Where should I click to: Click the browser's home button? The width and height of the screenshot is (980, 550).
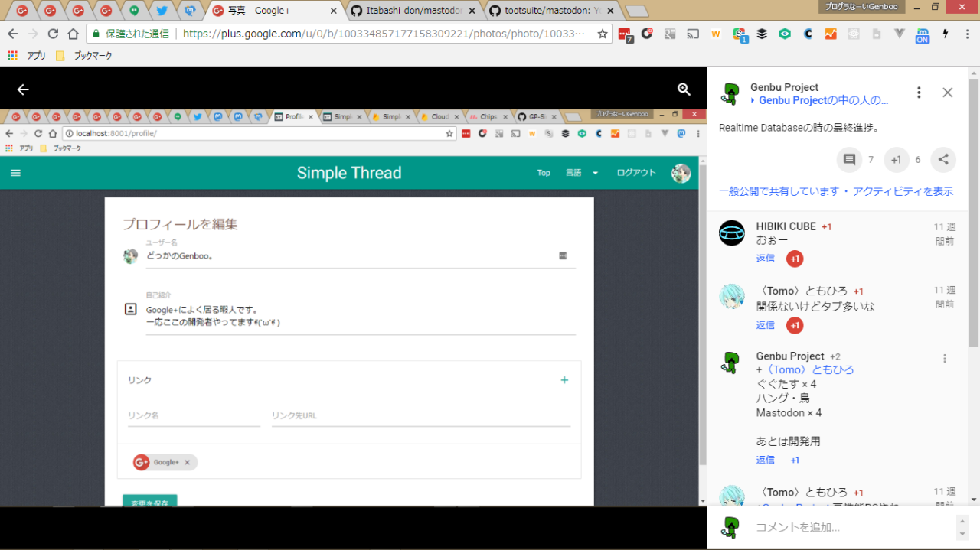(x=73, y=34)
